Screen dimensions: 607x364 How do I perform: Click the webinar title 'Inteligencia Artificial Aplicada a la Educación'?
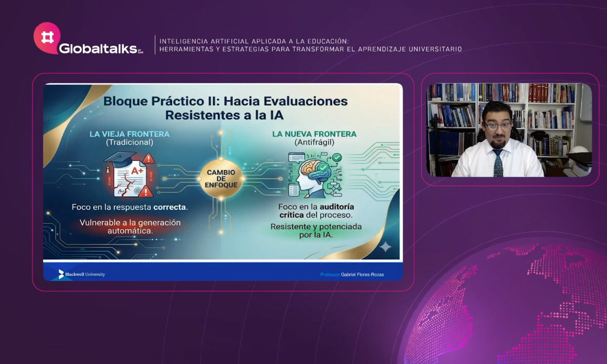tap(254, 41)
